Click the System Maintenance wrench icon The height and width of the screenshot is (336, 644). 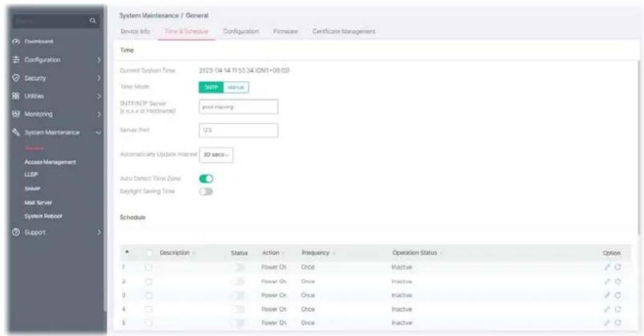pos(16,132)
